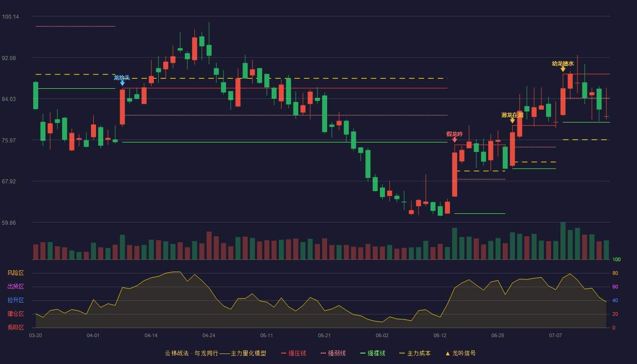Click the 建仓区 zone label
637x364 pixels.
click(x=15, y=314)
